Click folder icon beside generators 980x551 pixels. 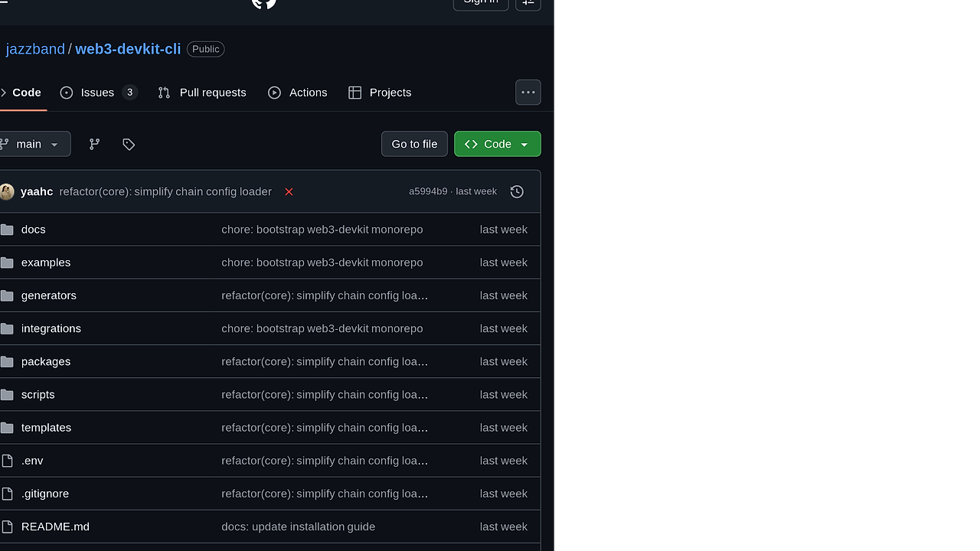(x=7, y=295)
